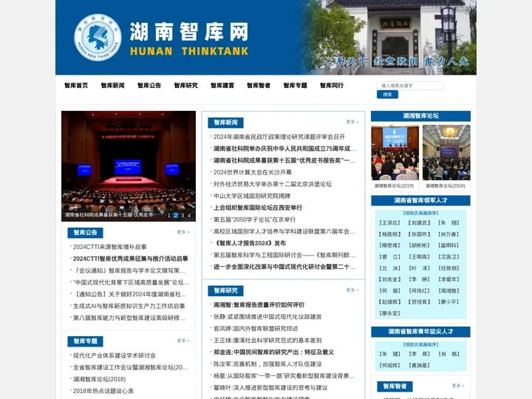The image size is (532, 399).
Task: Click 更多 link in 智库专题 section
Action: (183, 341)
